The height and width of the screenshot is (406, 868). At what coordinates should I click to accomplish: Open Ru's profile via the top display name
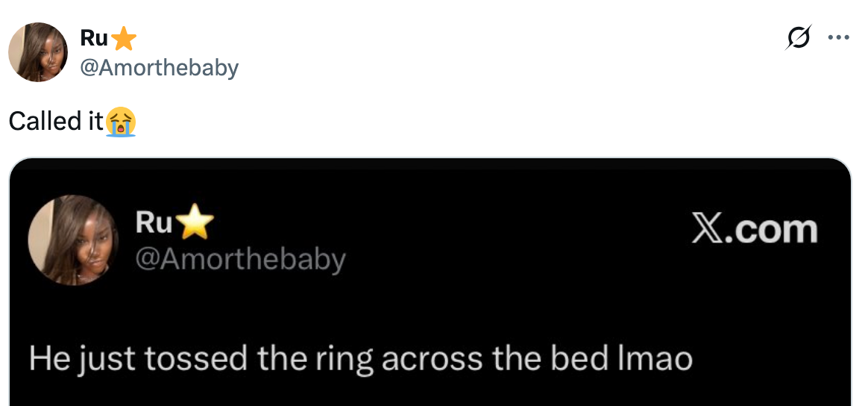(95, 38)
